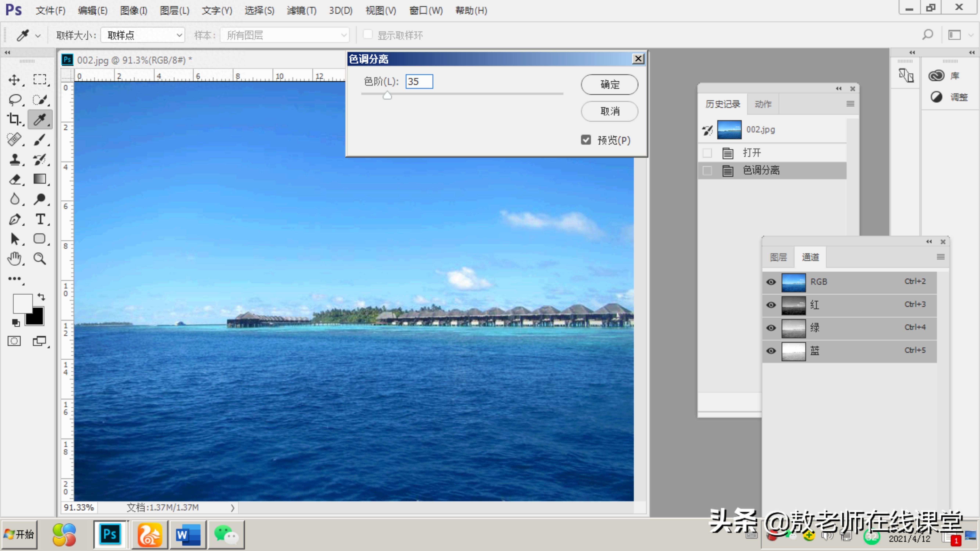Select the Zoom tool
The height and width of the screenshot is (551, 980).
(40, 259)
